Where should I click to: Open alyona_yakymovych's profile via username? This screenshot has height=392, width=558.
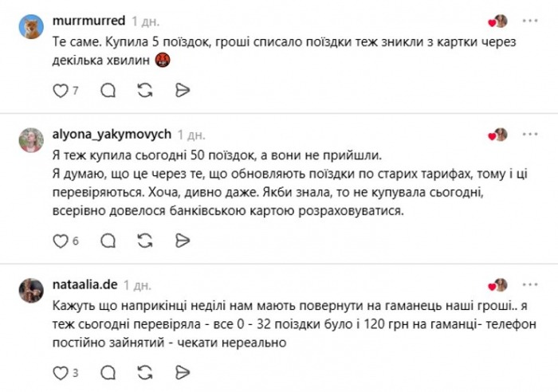point(112,135)
